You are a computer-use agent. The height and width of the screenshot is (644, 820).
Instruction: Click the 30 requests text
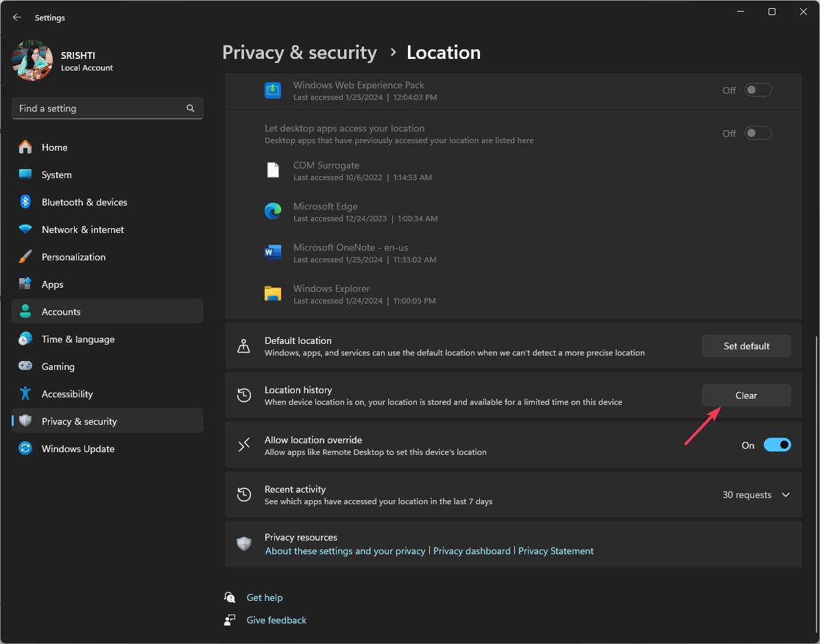[x=747, y=495]
